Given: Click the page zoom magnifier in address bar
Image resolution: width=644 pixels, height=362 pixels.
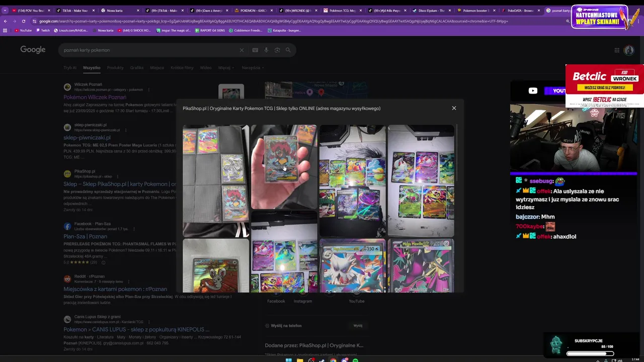Looking at the screenshot, I should (x=568, y=21).
